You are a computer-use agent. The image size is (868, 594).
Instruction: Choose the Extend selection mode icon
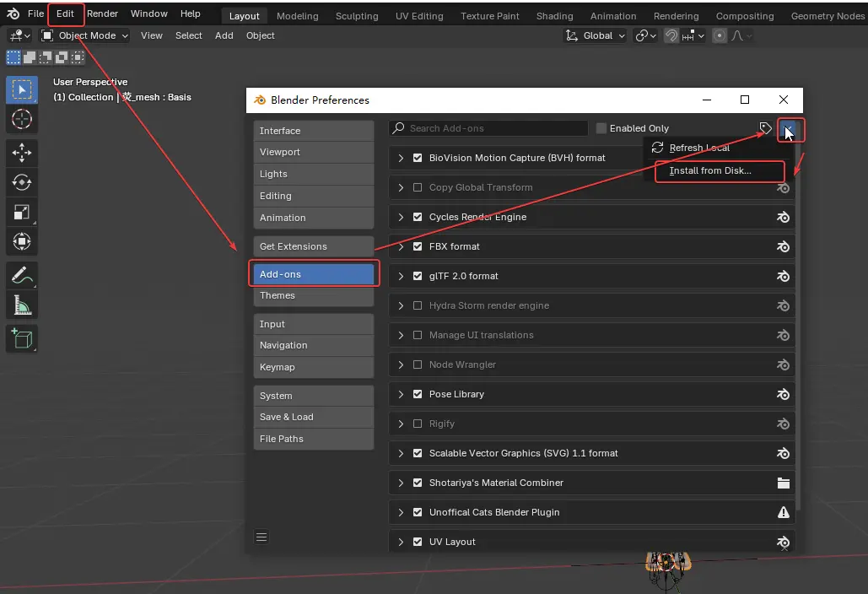click(x=30, y=57)
